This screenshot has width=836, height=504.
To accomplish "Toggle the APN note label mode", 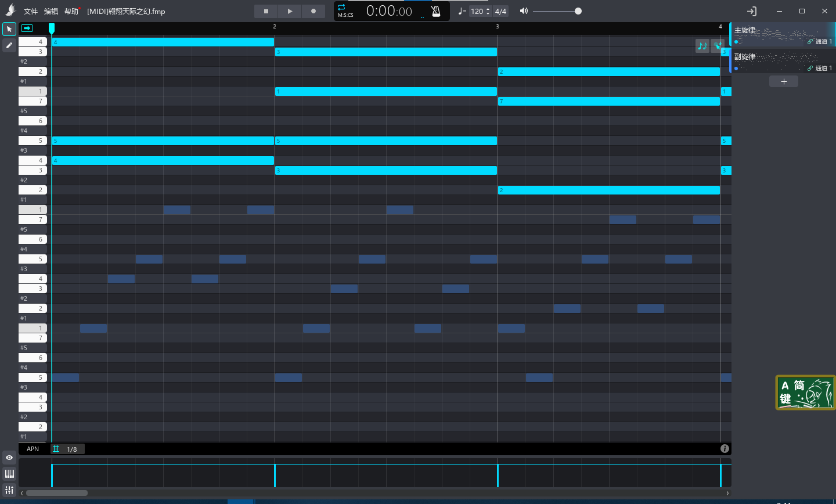I will pos(33,449).
